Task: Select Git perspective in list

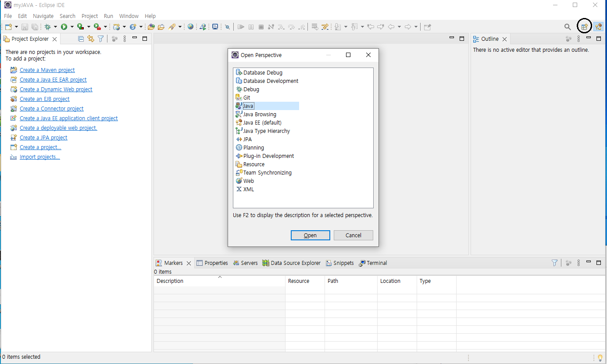Action: tap(247, 97)
